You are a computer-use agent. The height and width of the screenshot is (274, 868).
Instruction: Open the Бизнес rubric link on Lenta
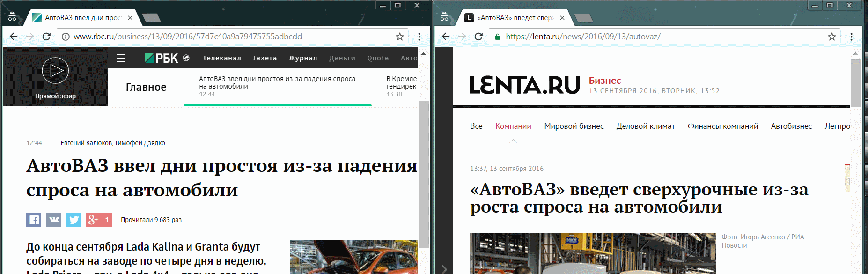point(605,81)
